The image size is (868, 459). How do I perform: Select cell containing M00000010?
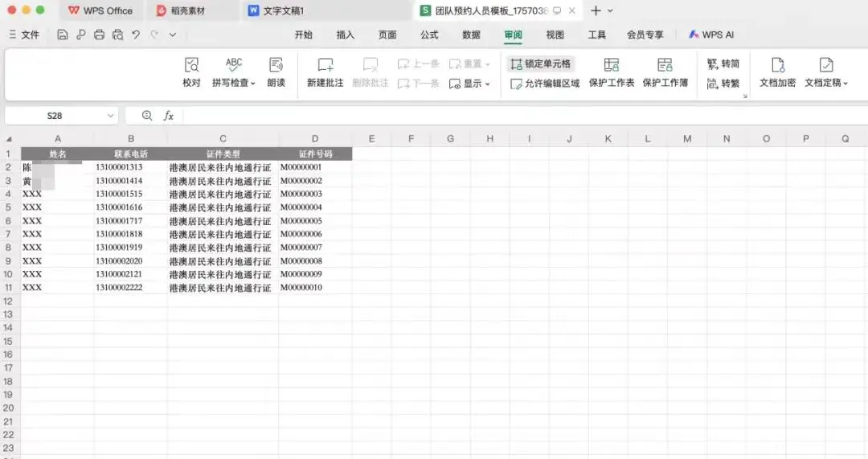click(316, 287)
